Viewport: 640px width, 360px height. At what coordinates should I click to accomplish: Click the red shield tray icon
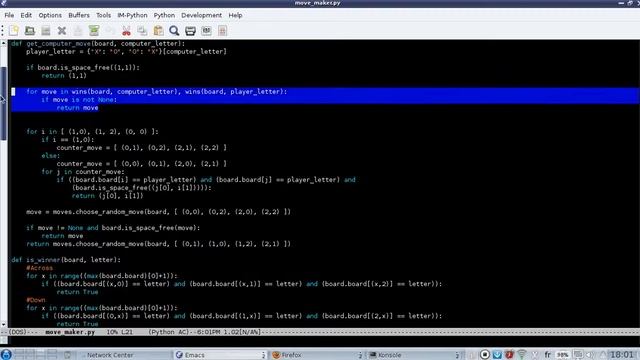[x=509, y=355]
